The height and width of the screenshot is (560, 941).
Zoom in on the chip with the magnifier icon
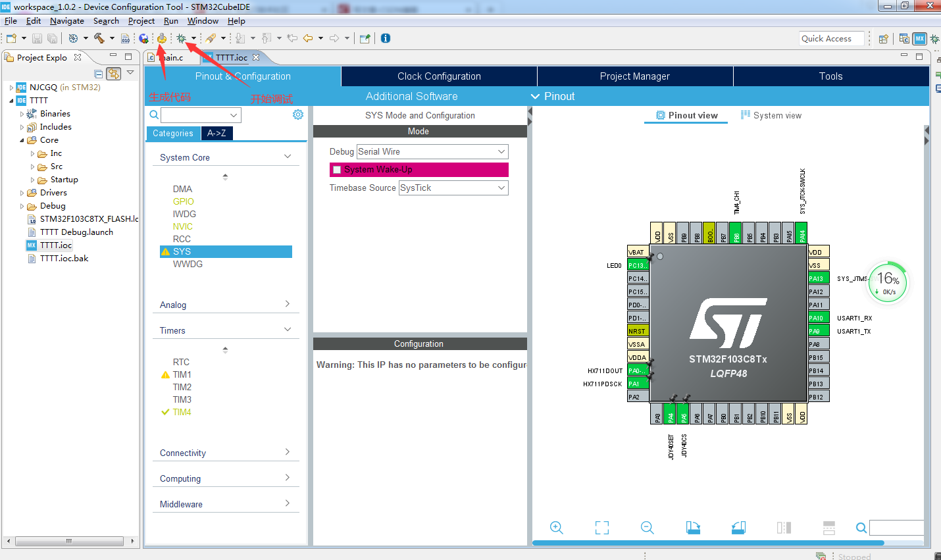(x=557, y=527)
